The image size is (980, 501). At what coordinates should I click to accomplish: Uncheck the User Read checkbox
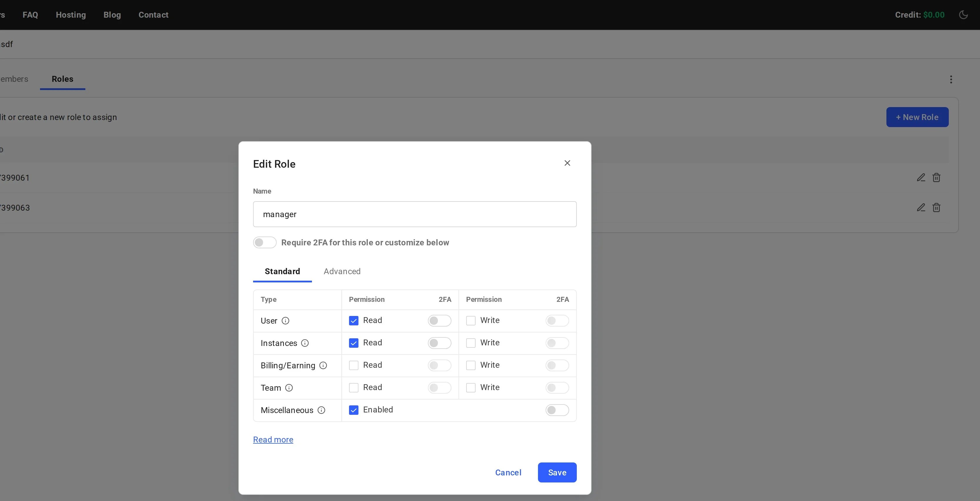353,321
